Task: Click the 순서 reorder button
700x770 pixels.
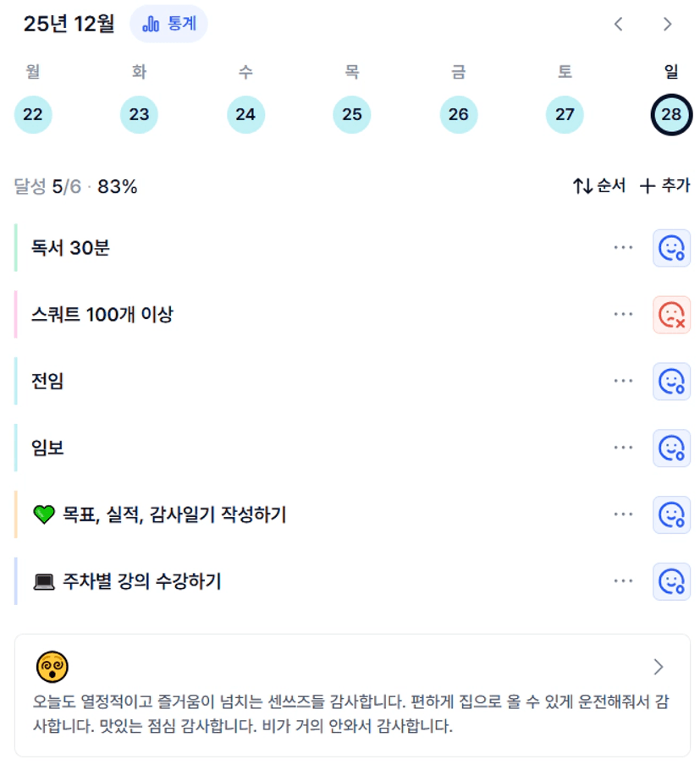Action: tap(599, 186)
